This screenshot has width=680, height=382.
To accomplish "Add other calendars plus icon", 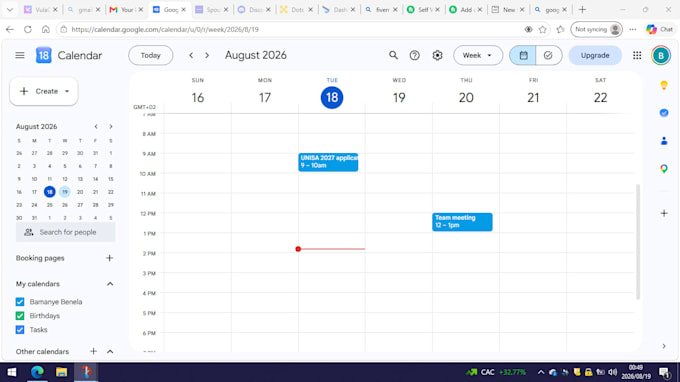I will [x=93, y=351].
